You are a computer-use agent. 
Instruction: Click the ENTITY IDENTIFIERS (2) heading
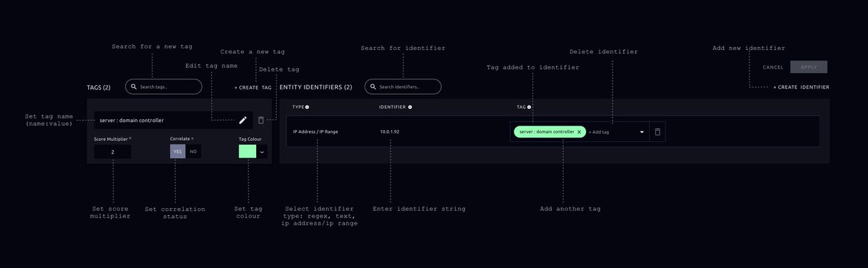[x=315, y=87]
